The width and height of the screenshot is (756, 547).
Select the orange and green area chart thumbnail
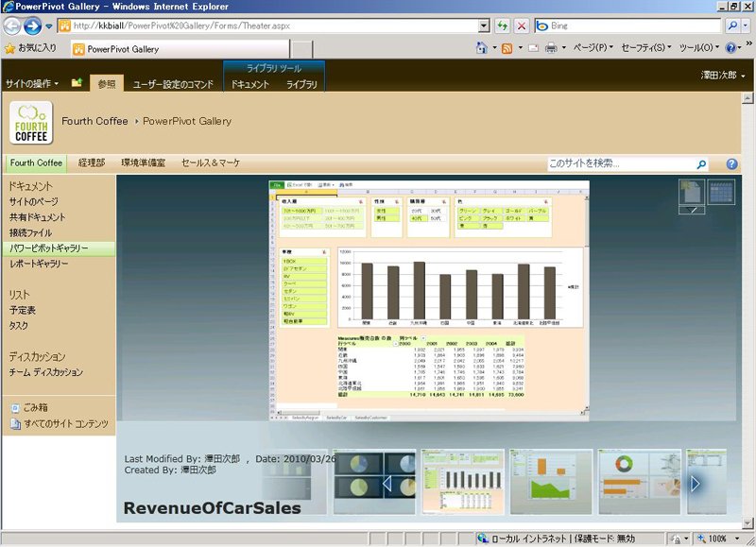click(551, 482)
